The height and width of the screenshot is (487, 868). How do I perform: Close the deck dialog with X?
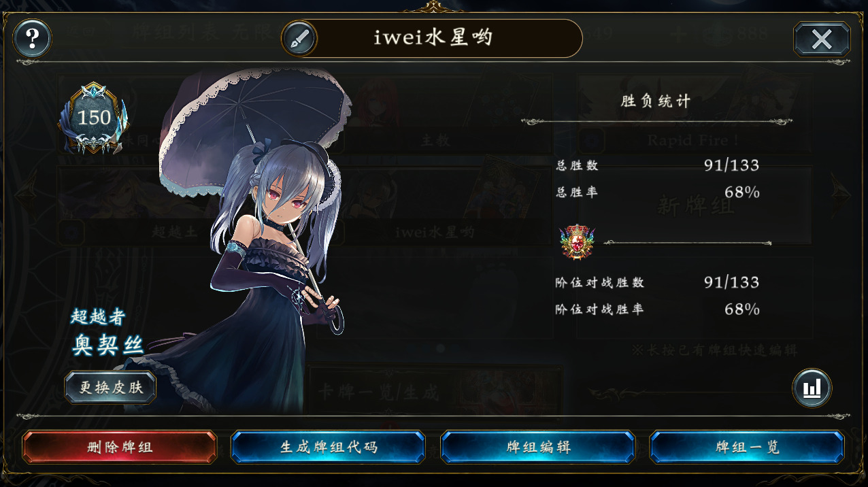822,39
